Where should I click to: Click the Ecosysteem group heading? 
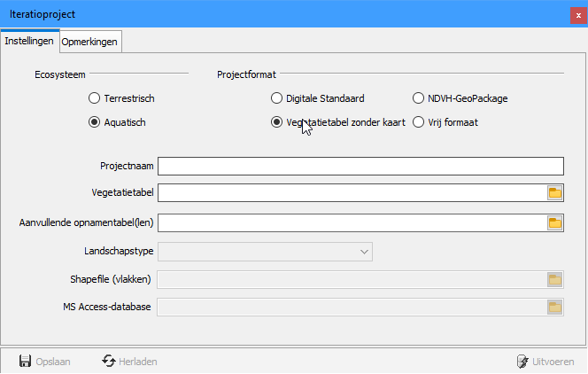click(x=60, y=74)
